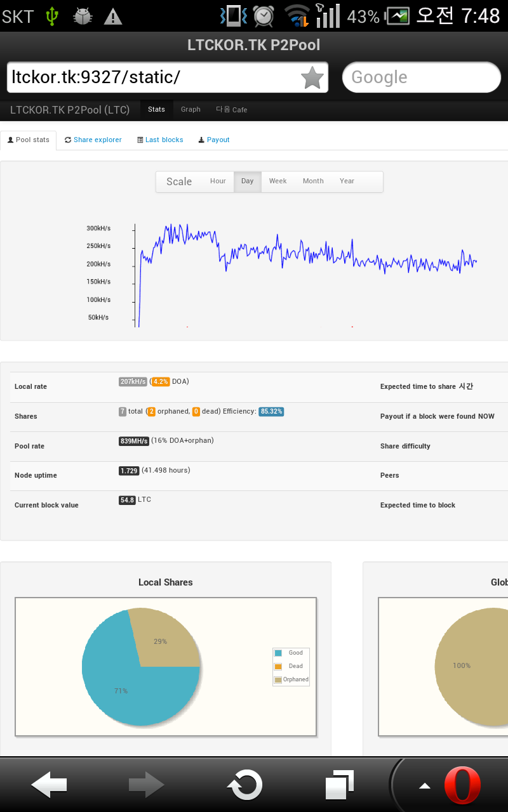Tap the vibrate mode status icon
508x812 pixels.
233,16
